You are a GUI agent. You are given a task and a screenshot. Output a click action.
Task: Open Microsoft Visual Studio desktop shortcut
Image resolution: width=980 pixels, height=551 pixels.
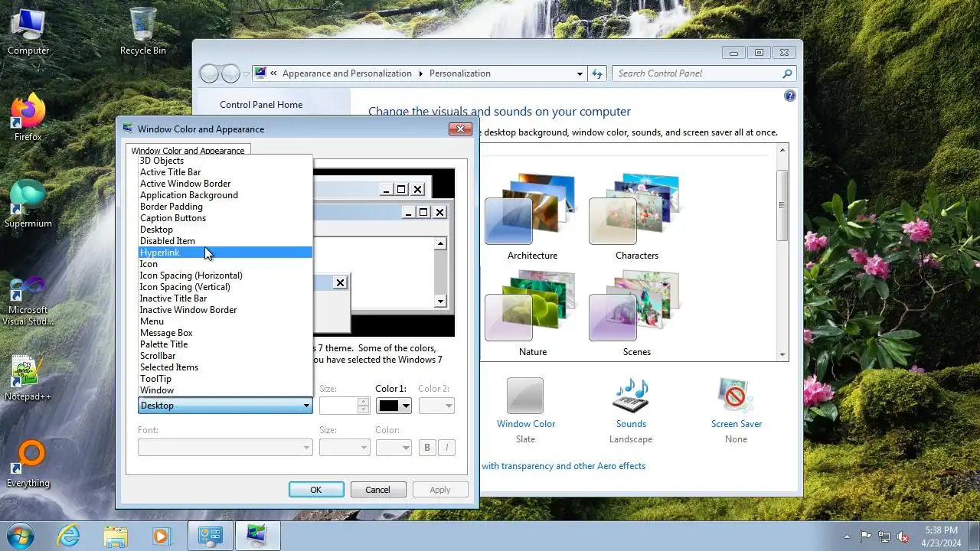[x=28, y=301]
